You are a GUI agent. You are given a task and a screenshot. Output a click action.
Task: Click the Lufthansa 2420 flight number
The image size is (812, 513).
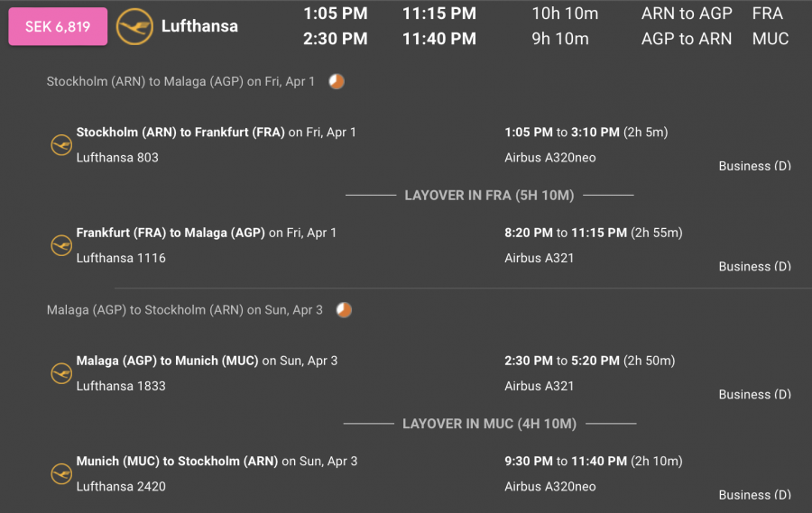click(x=121, y=487)
